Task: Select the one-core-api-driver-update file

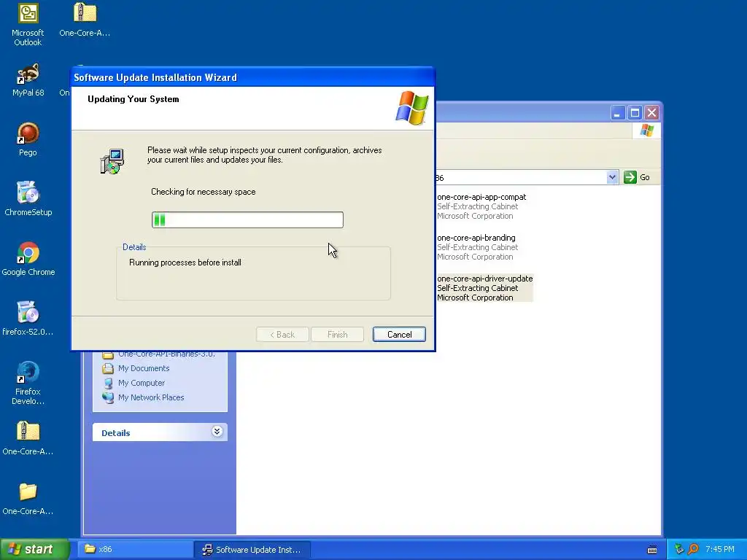Action: pyautogui.click(x=484, y=288)
